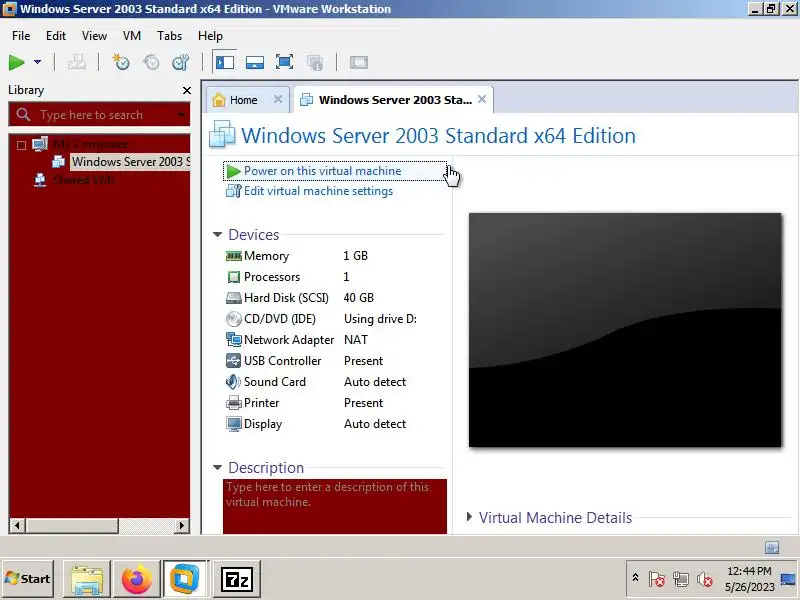This screenshot has height=600, width=800.
Task: Open the File menu
Action: coord(21,36)
